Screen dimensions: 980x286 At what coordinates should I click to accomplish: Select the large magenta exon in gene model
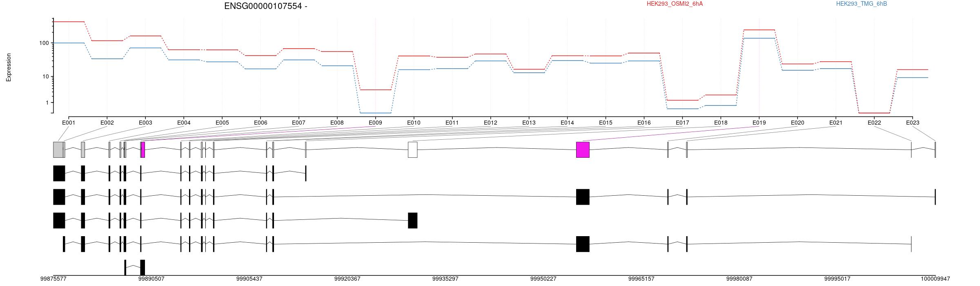583,150
